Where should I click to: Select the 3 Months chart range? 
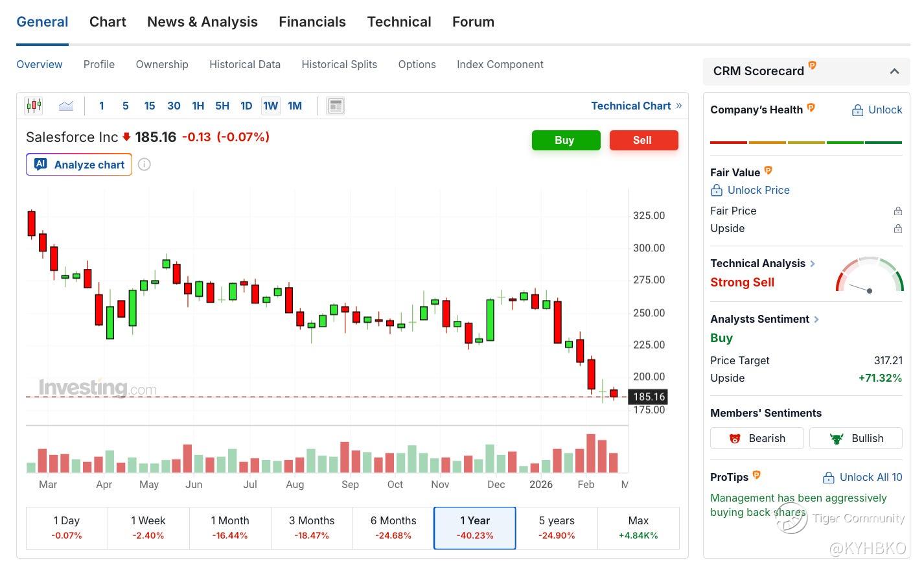tap(312, 528)
